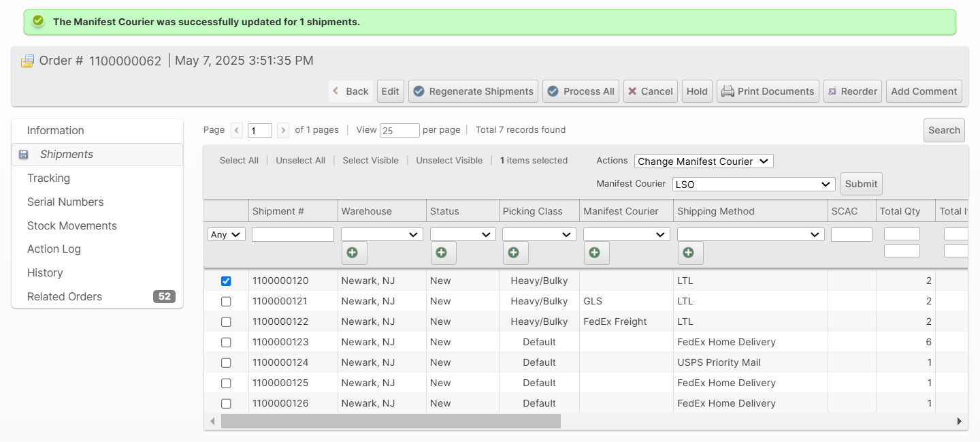Go to next page arrow icon
The image size is (980, 442).
click(283, 130)
